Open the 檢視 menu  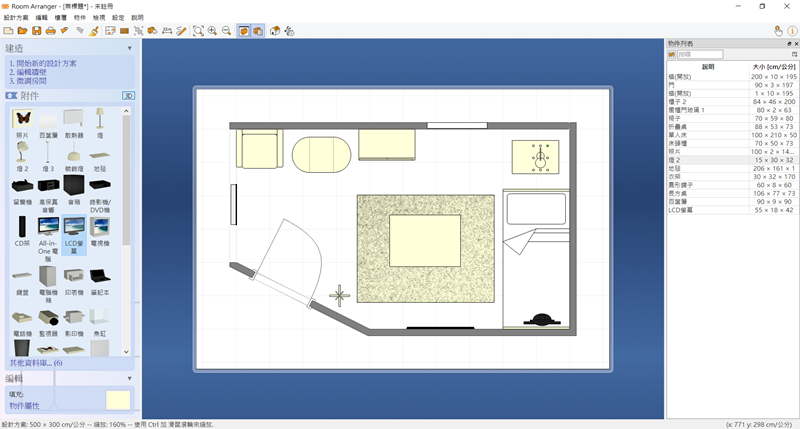pos(99,17)
